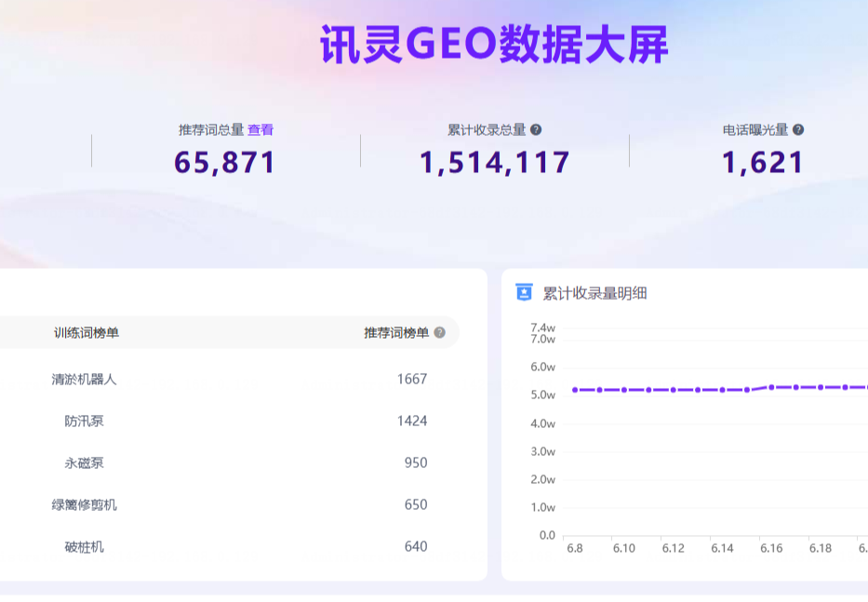
Task: Click help icon beside 推荐词榜单
Action: coord(439,332)
